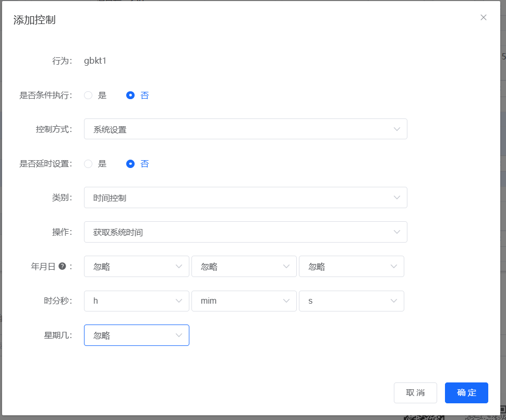The image size is (506, 420).
Task: Select 否 for 是否条件执行
Action: point(130,95)
